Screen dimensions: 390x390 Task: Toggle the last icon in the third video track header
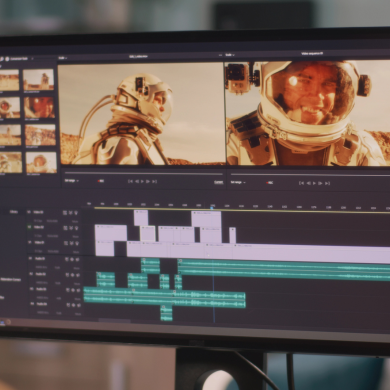click(76, 243)
